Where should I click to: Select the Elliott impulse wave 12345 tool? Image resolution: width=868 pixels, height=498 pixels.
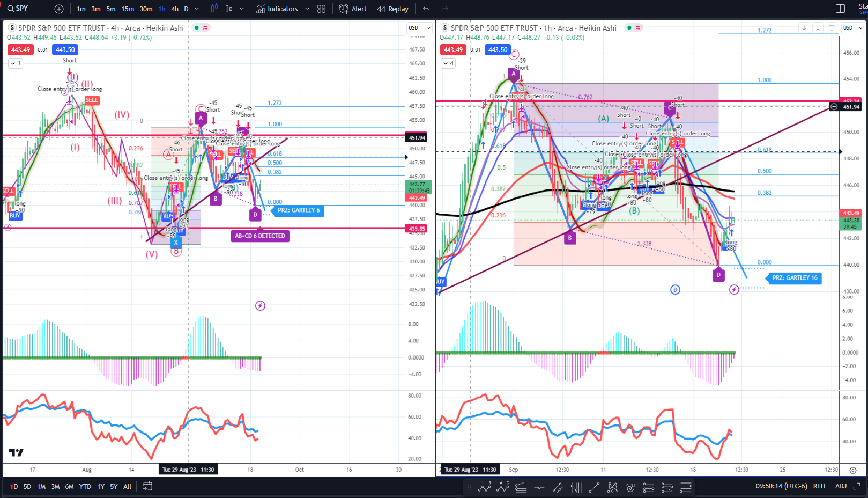point(485,487)
